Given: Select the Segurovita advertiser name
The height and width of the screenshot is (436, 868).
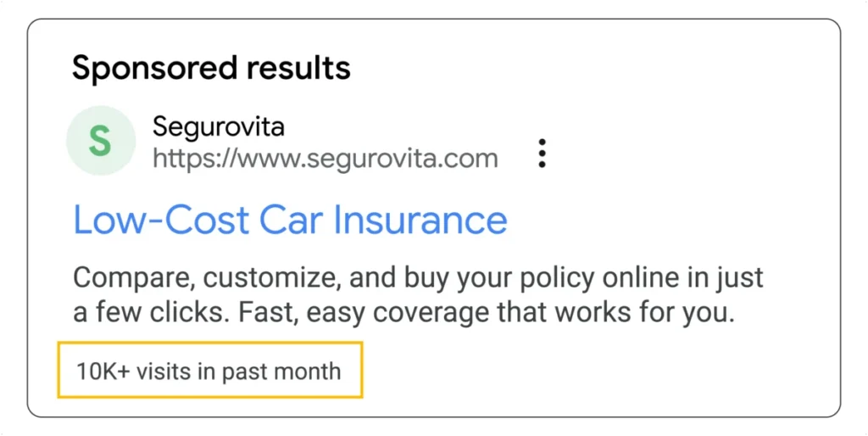Looking at the screenshot, I should click(x=218, y=126).
